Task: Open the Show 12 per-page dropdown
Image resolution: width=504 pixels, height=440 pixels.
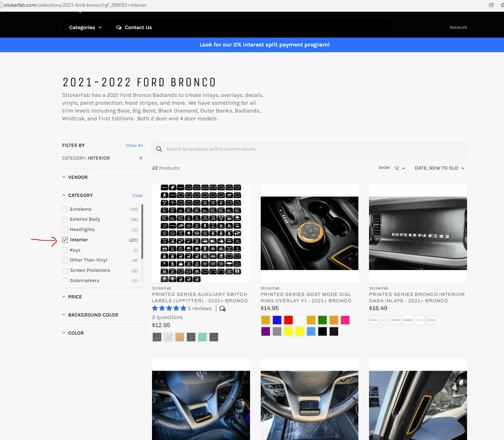Action: click(400, 168)
